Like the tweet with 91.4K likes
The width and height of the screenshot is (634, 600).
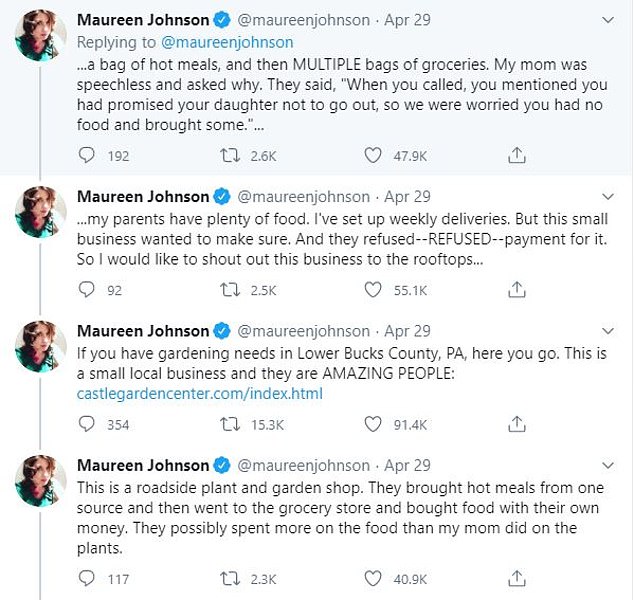coord(372,424)
